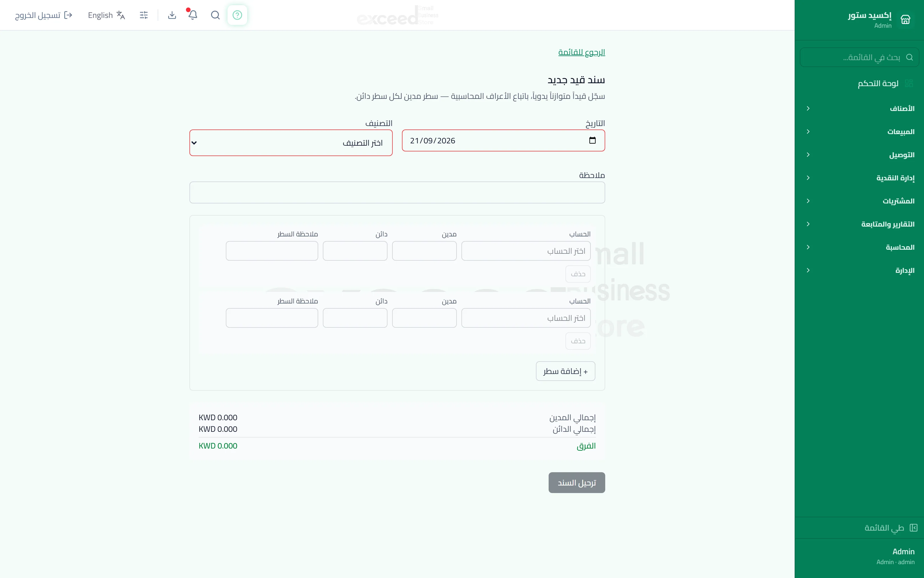Click the store icon beside إكسيد ستور
This screenshot has height=578, width=924.
905,19
